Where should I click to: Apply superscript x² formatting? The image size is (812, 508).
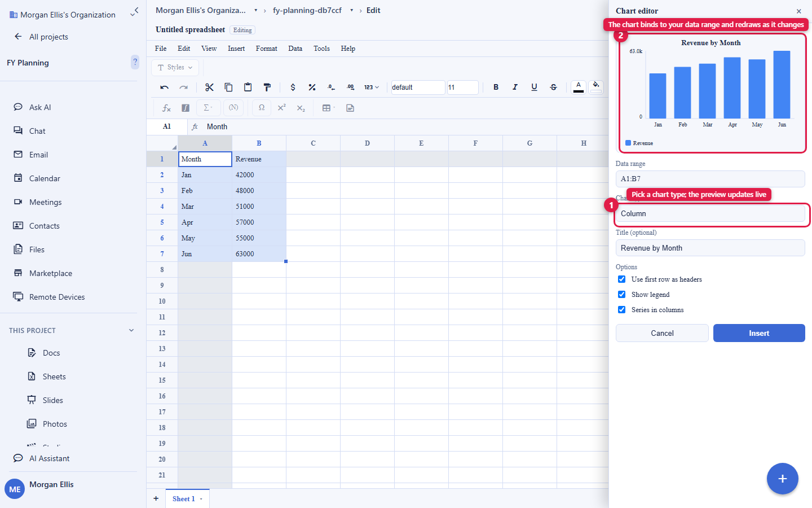pyautogui.click(x=281, y=108)
